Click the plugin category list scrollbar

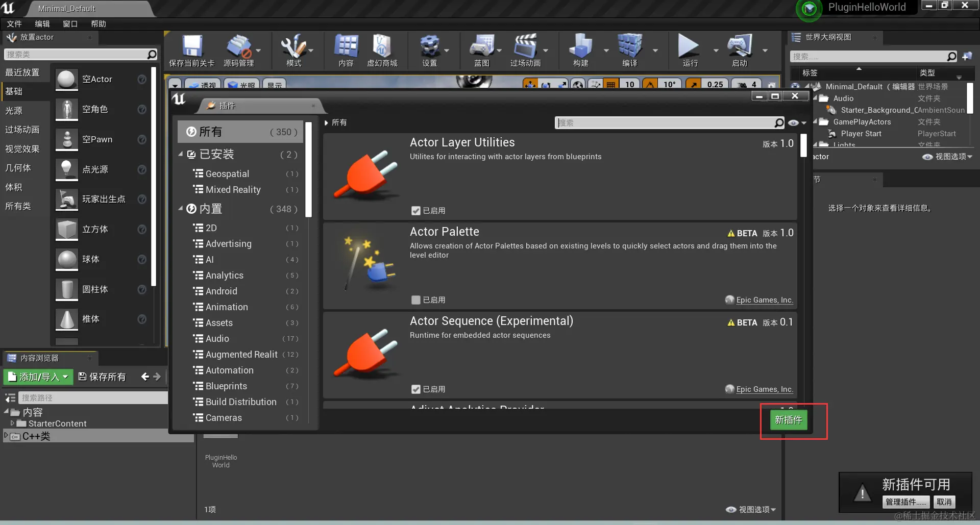click(308, 169)
